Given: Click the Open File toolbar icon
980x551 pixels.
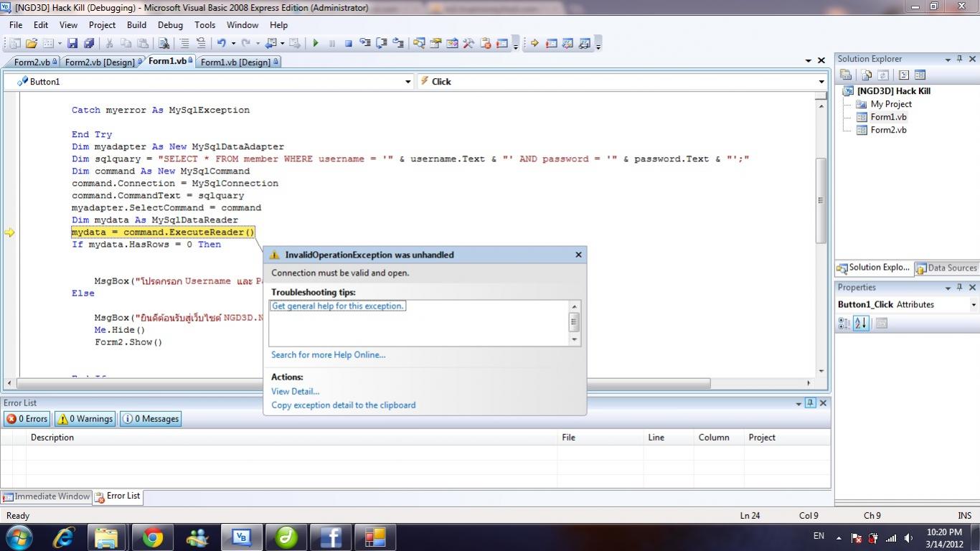Looking at the screenshot, I should [32, 43].
